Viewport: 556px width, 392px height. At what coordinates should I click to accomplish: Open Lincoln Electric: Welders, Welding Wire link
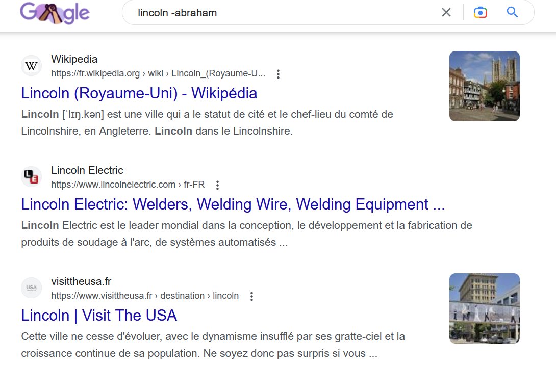pos(233,204)
